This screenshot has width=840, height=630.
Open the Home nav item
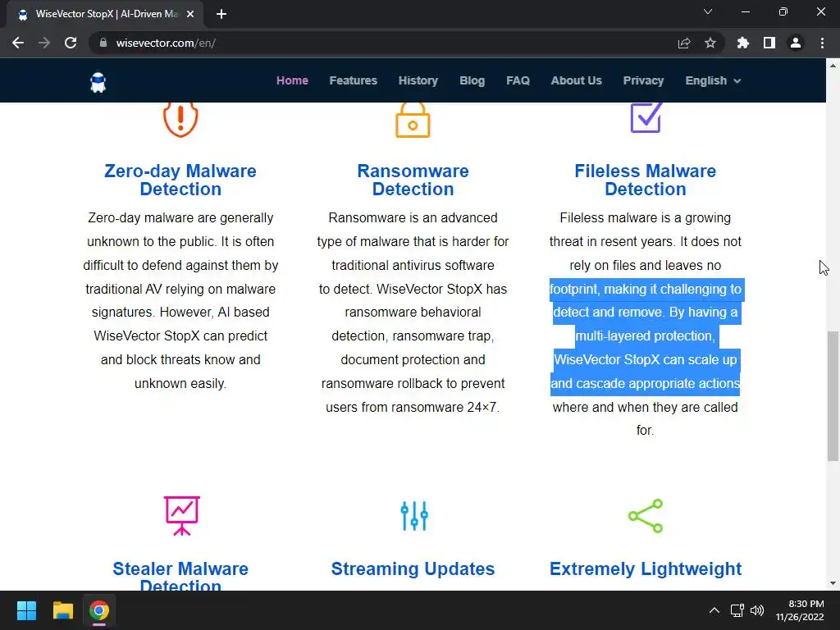pos(292,80)
